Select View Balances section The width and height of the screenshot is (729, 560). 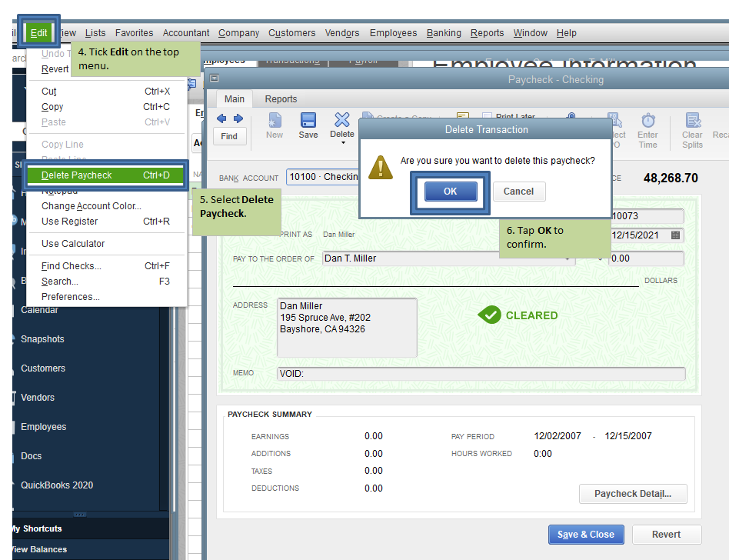click(x=91, y=549)
